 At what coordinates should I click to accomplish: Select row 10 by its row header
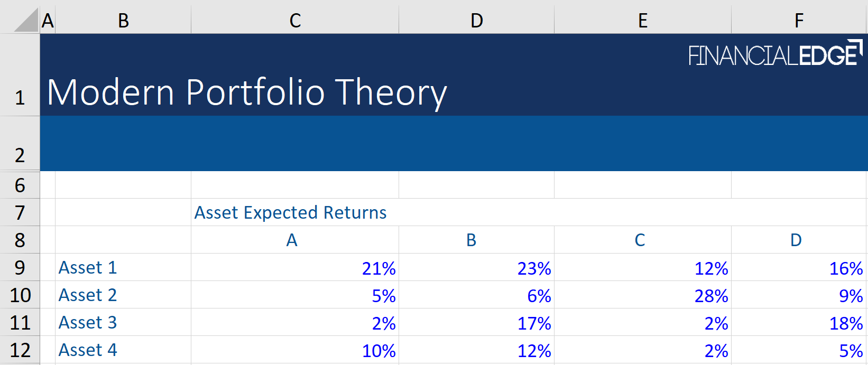pos(20,295)
